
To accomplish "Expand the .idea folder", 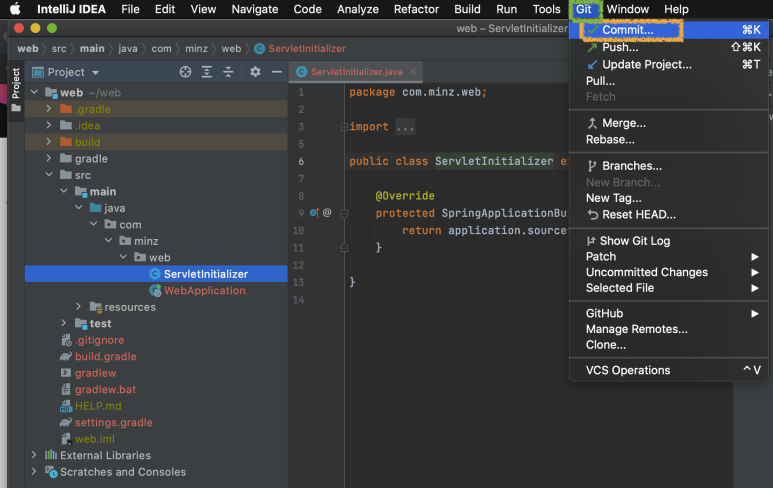I will (48, 125).
